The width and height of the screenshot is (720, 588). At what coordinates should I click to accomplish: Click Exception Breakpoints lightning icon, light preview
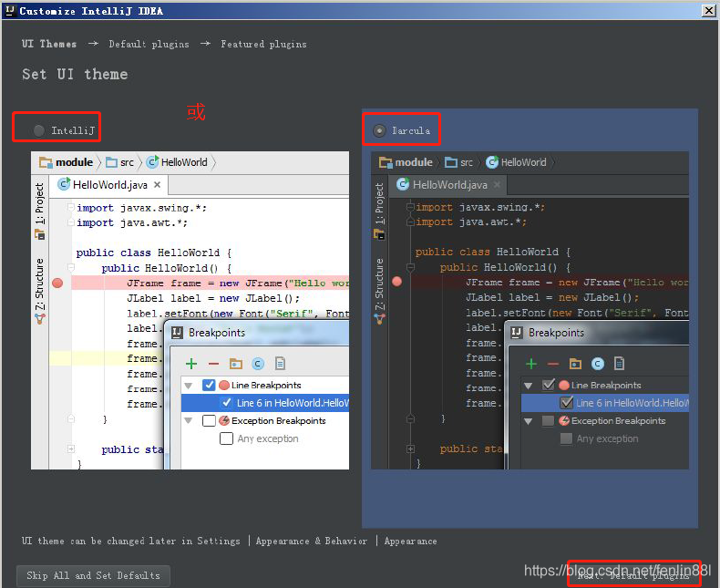coord(224,420)
